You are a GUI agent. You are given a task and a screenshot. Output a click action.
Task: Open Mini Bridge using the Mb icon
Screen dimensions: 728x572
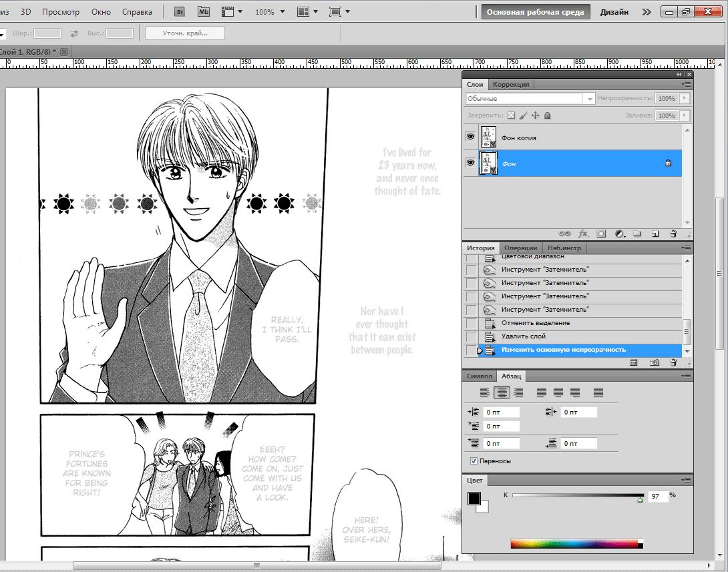point(203,11)
